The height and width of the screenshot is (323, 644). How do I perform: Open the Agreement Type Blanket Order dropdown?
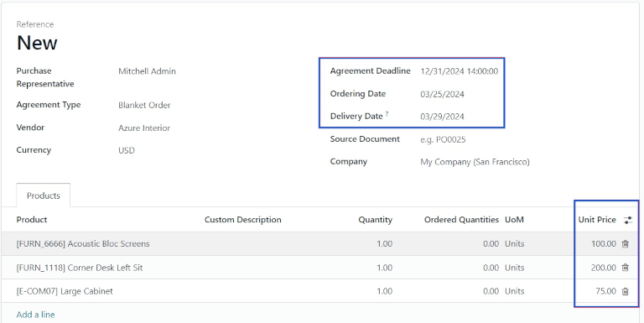tap(144, 105)
